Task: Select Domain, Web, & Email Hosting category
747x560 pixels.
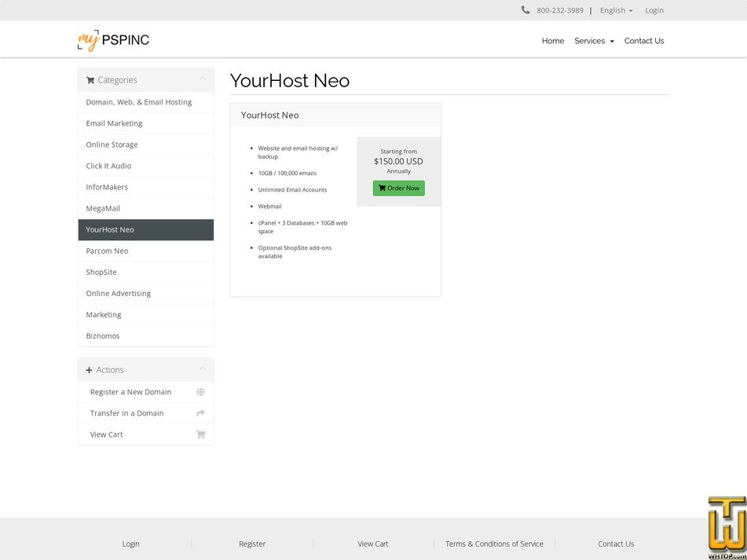Action: (x=146, y=102)
